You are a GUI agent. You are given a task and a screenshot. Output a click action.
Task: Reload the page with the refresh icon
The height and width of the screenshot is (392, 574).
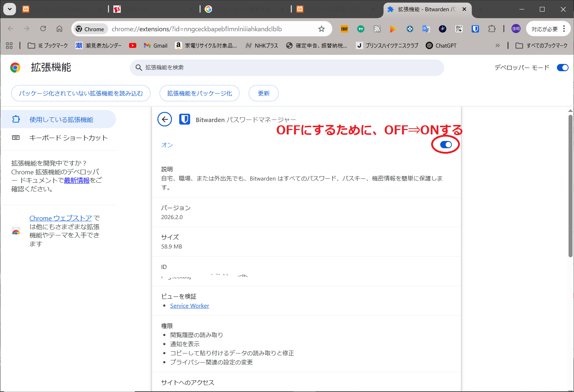[x=43, y=29]
